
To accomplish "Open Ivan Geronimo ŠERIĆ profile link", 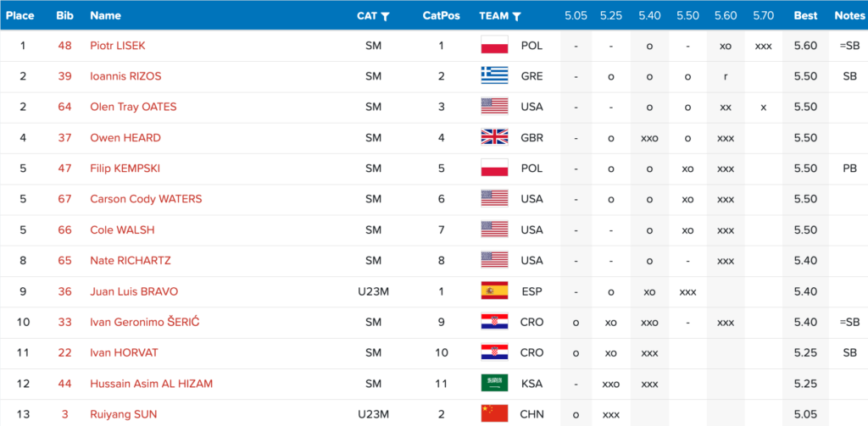I will coord(144,322).
